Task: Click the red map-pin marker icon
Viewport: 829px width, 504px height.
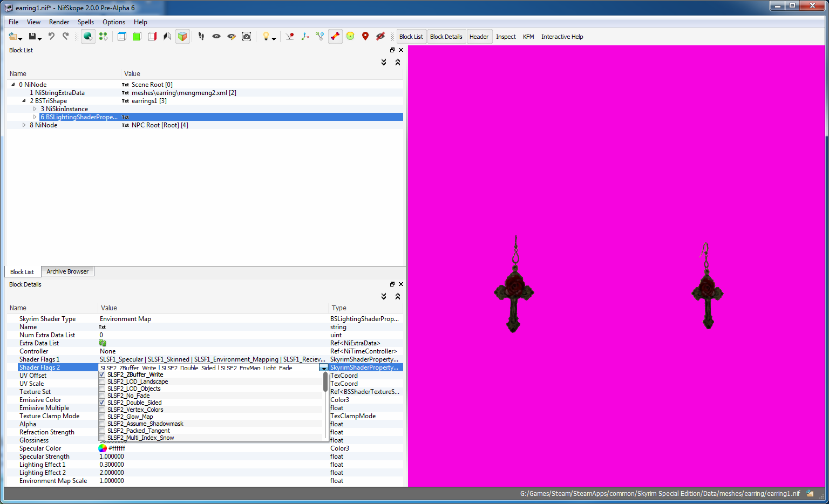Action: tap(365, 36)
